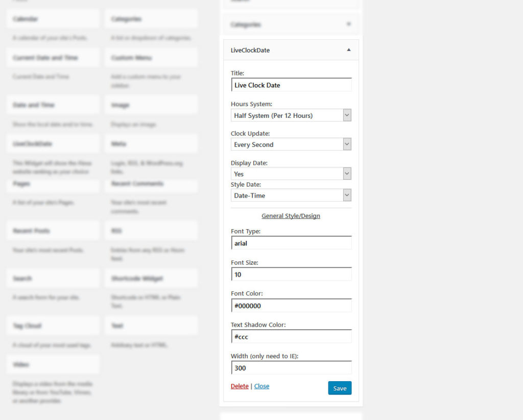Click the Text Shadow Color field

point(291,337)
